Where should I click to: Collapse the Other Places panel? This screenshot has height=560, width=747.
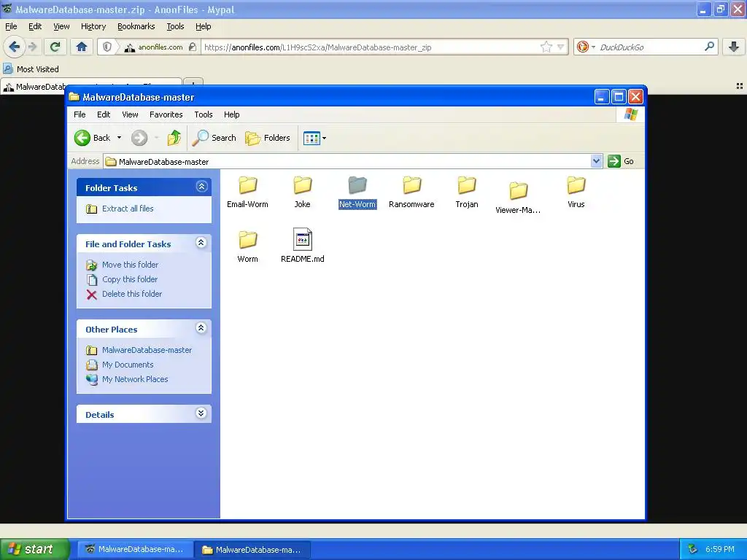[201, 328]
